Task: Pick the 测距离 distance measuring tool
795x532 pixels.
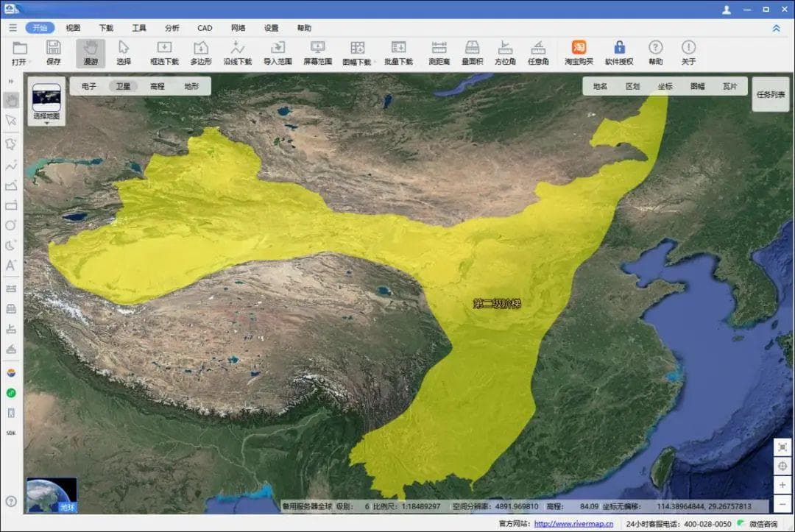Action: coord(439,53)
